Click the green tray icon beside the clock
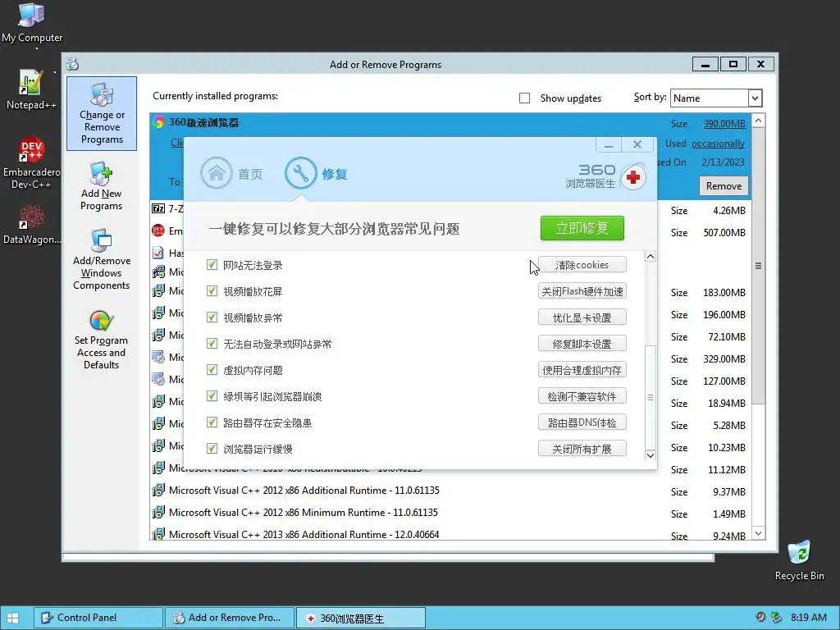Image resolution: width=840 pixels, height=630 pixels. pyautogui.click(x=776, y=617)
